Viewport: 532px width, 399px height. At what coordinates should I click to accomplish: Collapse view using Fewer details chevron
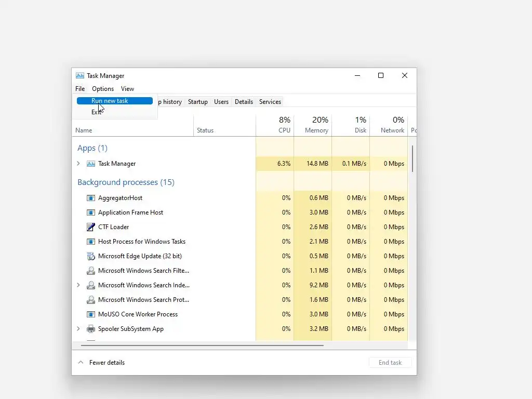pos(81,362)
